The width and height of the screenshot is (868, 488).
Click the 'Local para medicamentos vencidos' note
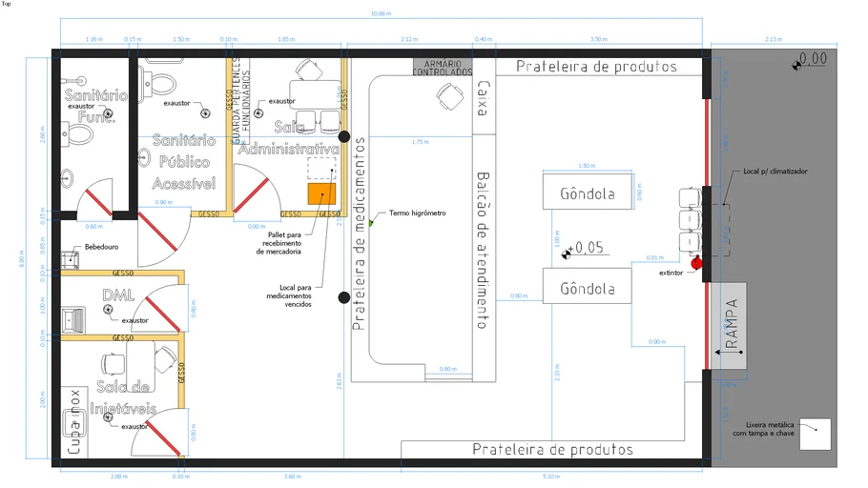point(288,295)
